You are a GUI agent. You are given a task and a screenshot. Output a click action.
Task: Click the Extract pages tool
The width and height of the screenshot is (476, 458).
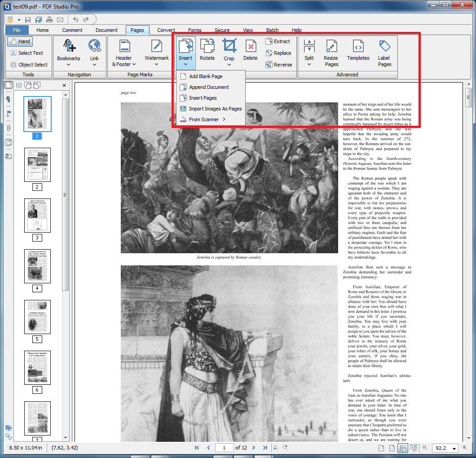pyautogui.click(x=278, y=41)
